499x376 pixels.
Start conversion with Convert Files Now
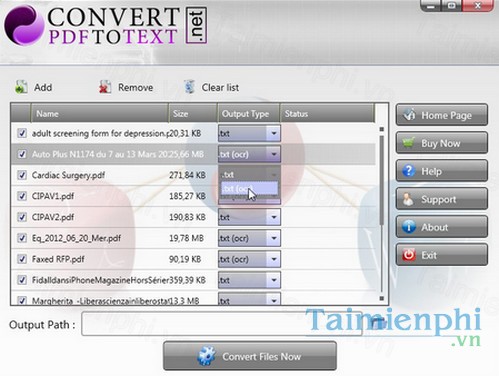click(250, 356)
